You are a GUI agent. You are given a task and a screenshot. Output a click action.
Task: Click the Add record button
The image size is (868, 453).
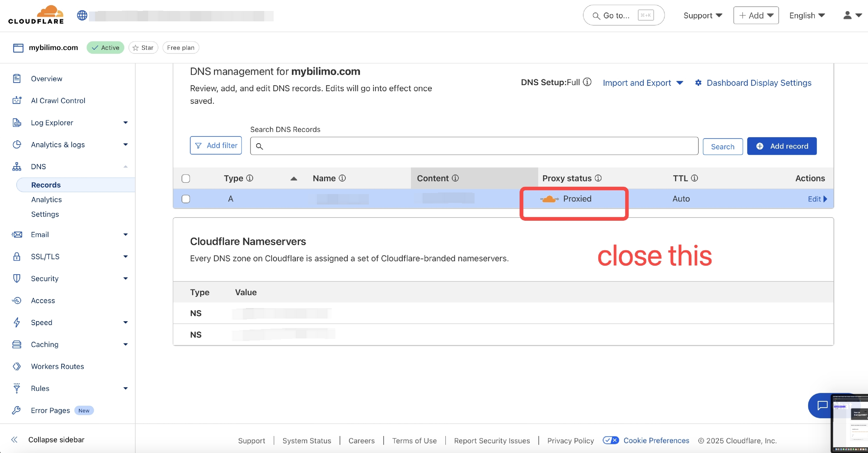782,146
